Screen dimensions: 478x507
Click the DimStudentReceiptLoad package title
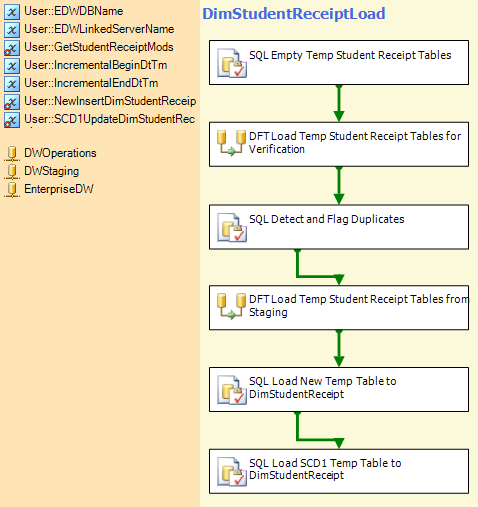coord(294,14)
